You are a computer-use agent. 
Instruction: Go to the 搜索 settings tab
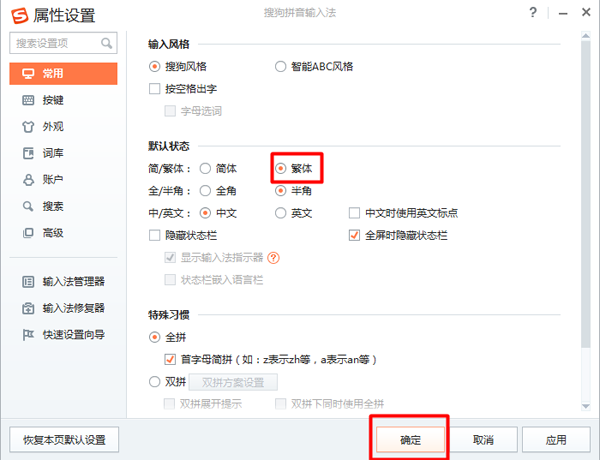pos(53,206)
